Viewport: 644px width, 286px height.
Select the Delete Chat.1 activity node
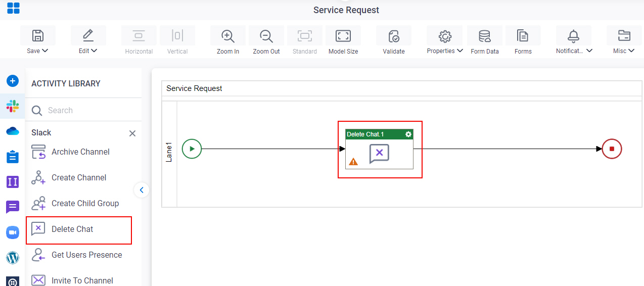(379, 149)
